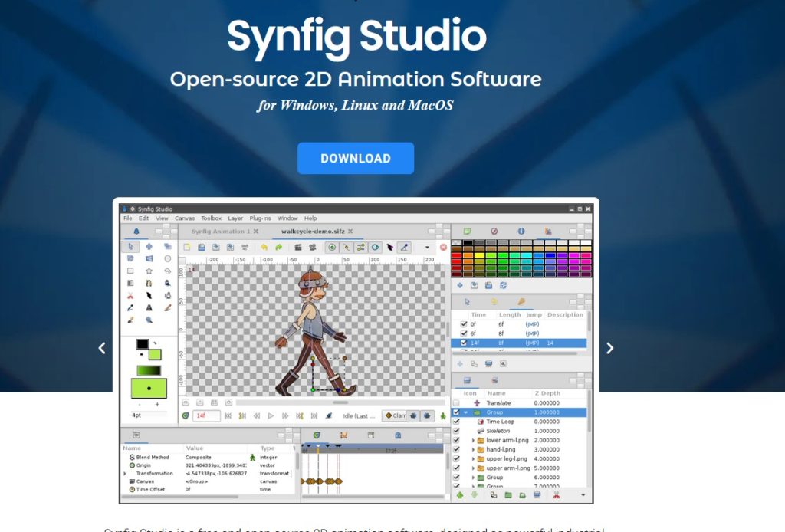Toggle the 6f keyframe checkbox

pyautogui.click(x=464, y=333)
